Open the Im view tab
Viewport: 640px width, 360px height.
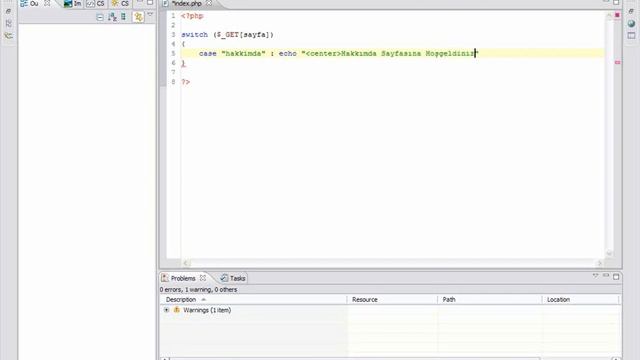point(73,3)
